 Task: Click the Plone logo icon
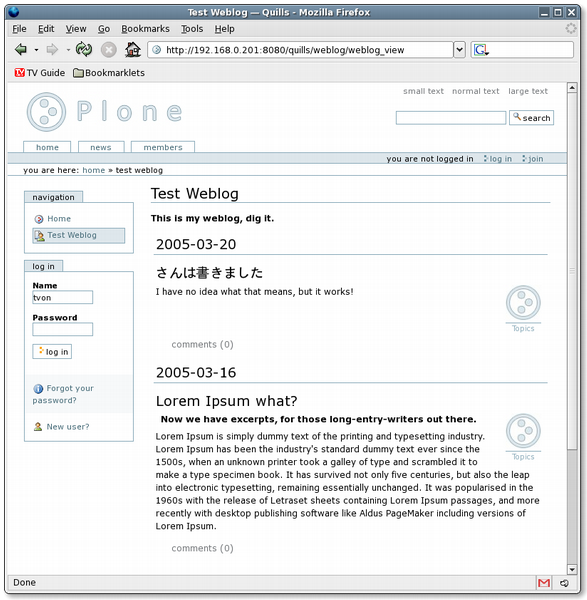pyautogui.click(x=46, y=112)
